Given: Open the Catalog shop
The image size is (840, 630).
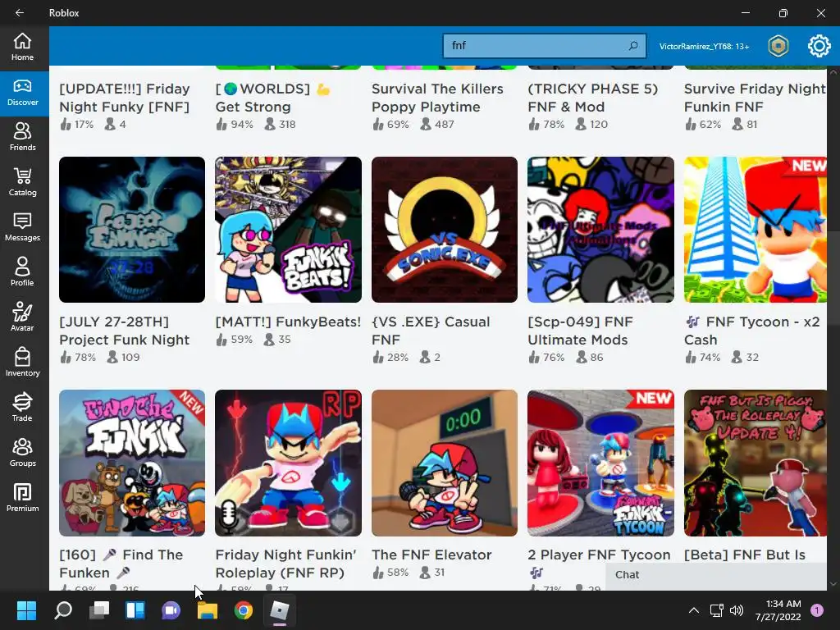Looking at the screenshot, I should [x=22, y=183].
